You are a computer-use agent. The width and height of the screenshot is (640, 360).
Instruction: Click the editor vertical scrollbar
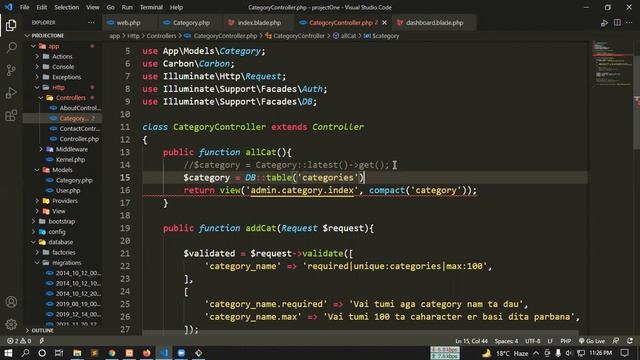tap(636, 102)
